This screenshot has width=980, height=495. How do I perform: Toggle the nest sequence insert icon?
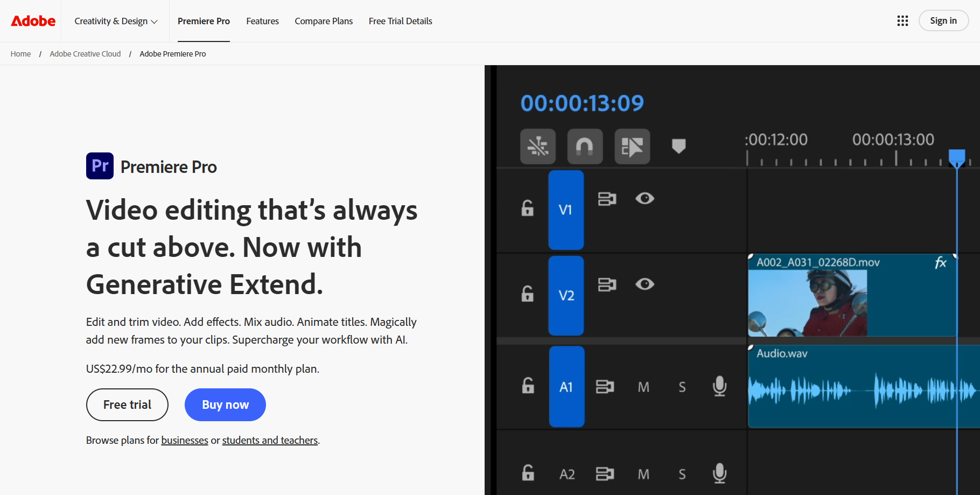tap(538, 146)
